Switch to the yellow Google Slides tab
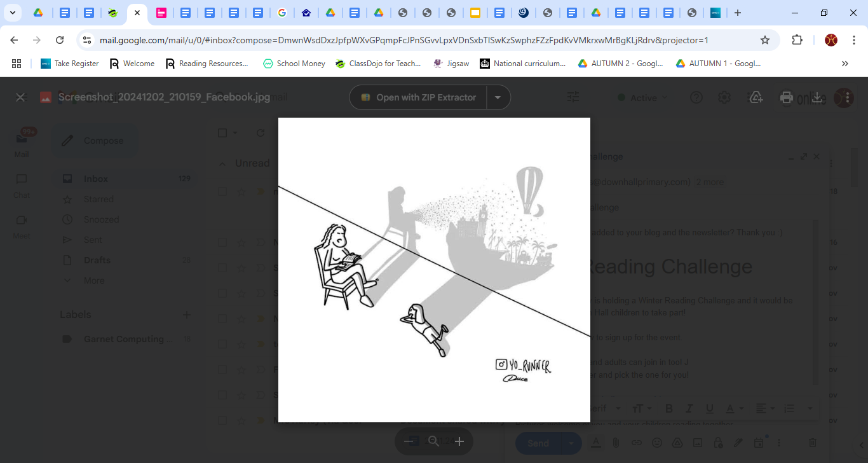 pyautogui.click(x=475, y=13)
